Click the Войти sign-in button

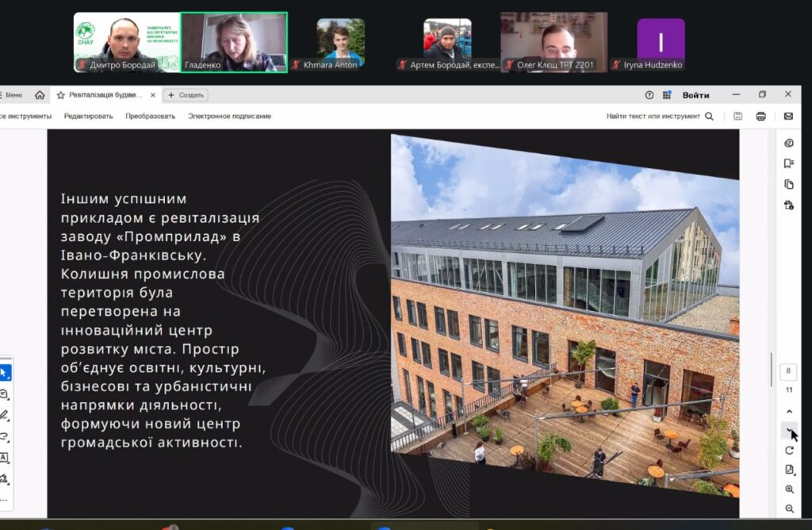tap(695, 95)
